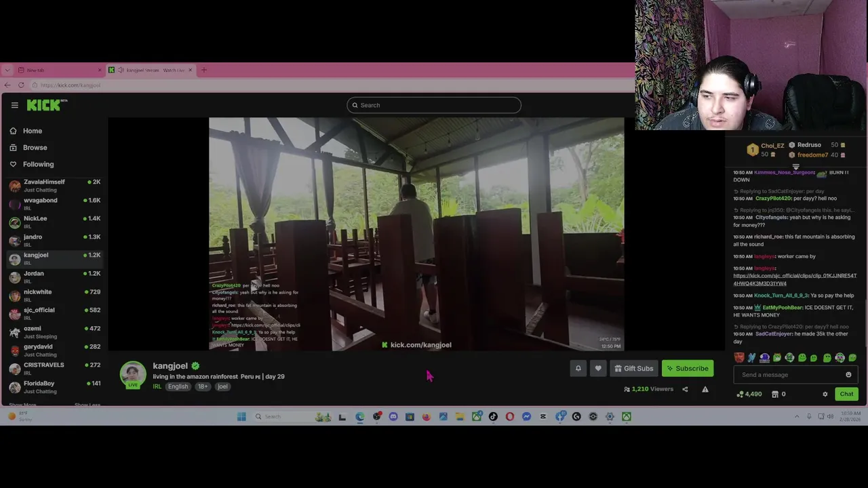Expand the Show More channels list

(x=22, y=405)
